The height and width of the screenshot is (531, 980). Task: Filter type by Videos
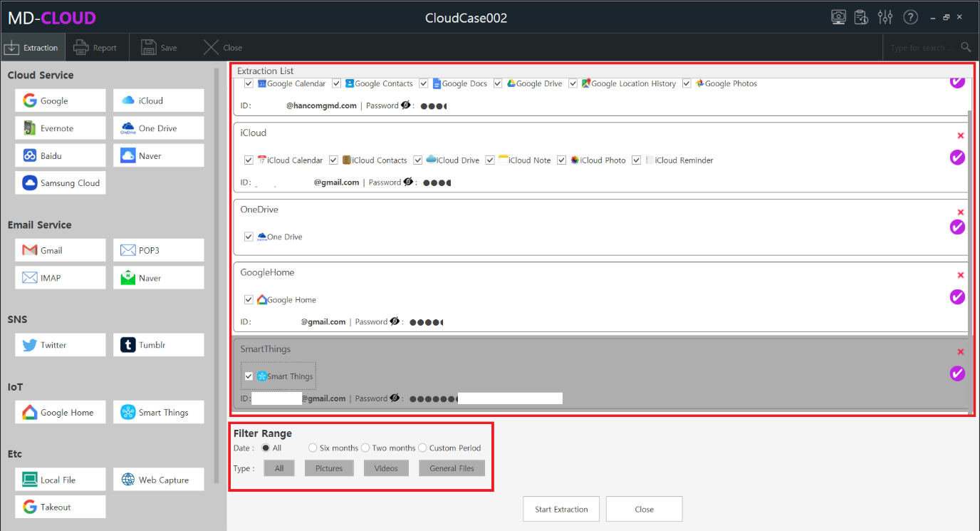click(386, 468)
